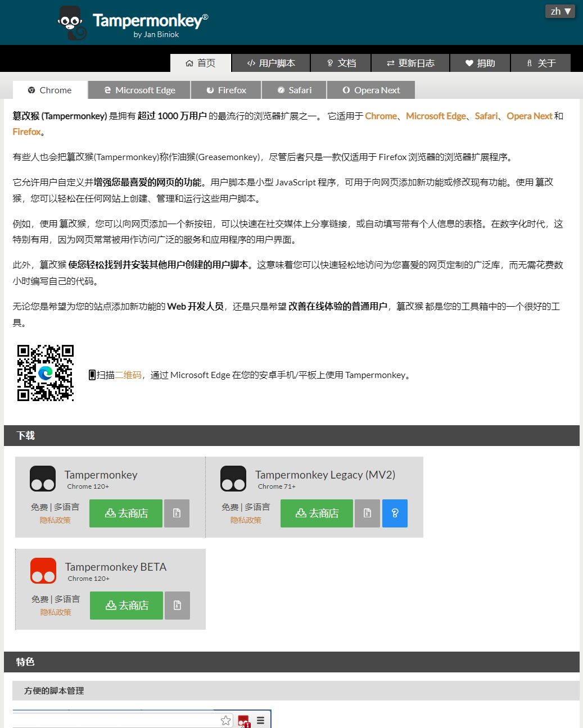Switch to the Firefox browser tab
Screen dimensions: 583x728
pyautogui.click(x=226, y=90)
